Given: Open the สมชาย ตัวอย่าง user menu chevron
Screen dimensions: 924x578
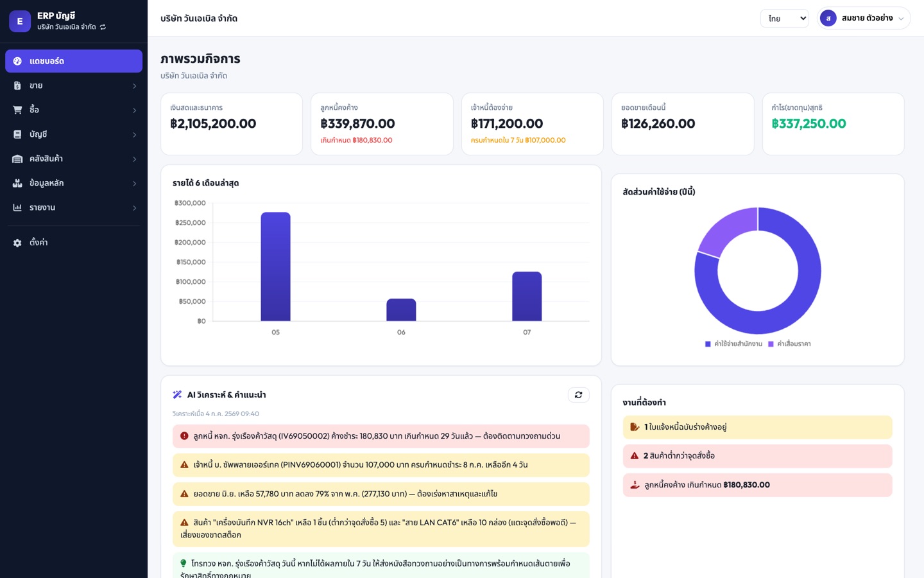Looking at the screenshot, I should pyautogui.click(x=901, y=19).
